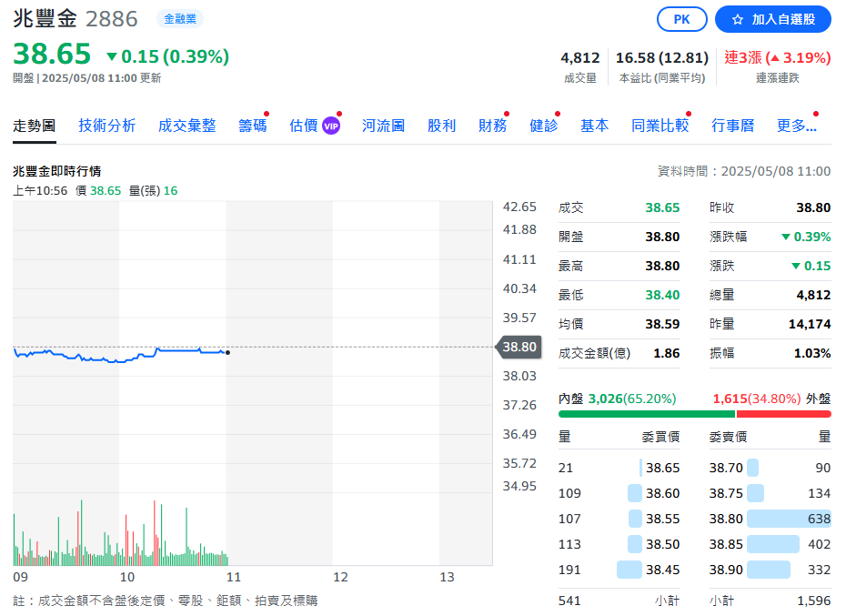Click the 均價 value 38.59
This screenshot has height=616, width=846.
point(662,325)
